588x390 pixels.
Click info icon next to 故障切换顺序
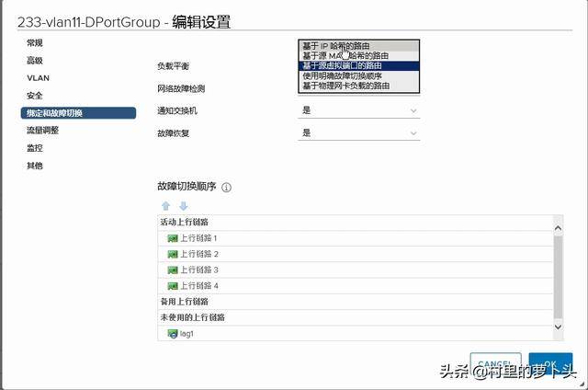(x=226, y=187)
